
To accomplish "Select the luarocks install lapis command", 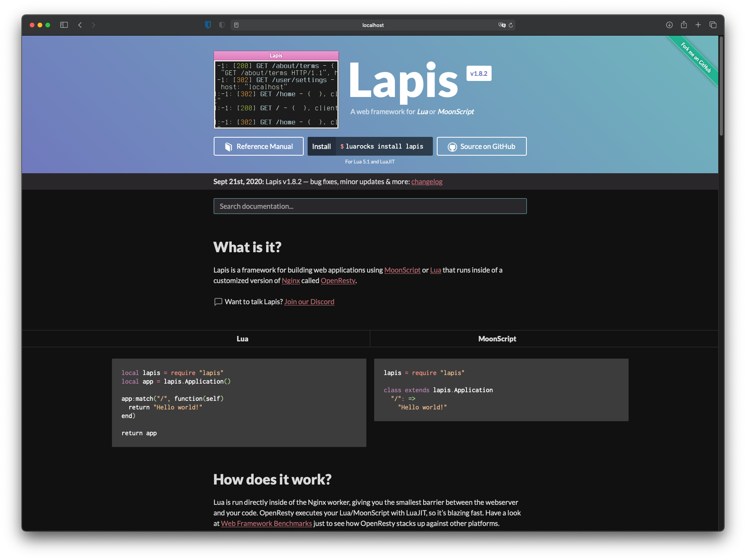I will tap(384, 146).
